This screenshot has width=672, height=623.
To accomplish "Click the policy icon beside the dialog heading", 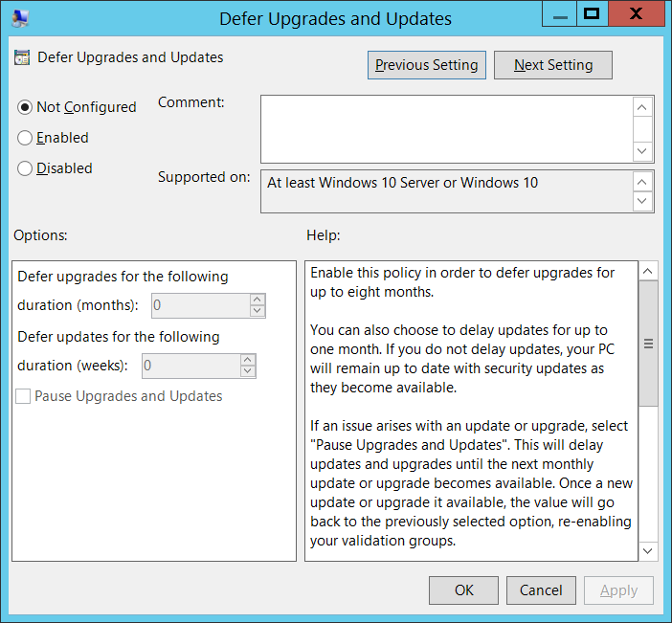I will pyautogui.click(x=22, y=57).
